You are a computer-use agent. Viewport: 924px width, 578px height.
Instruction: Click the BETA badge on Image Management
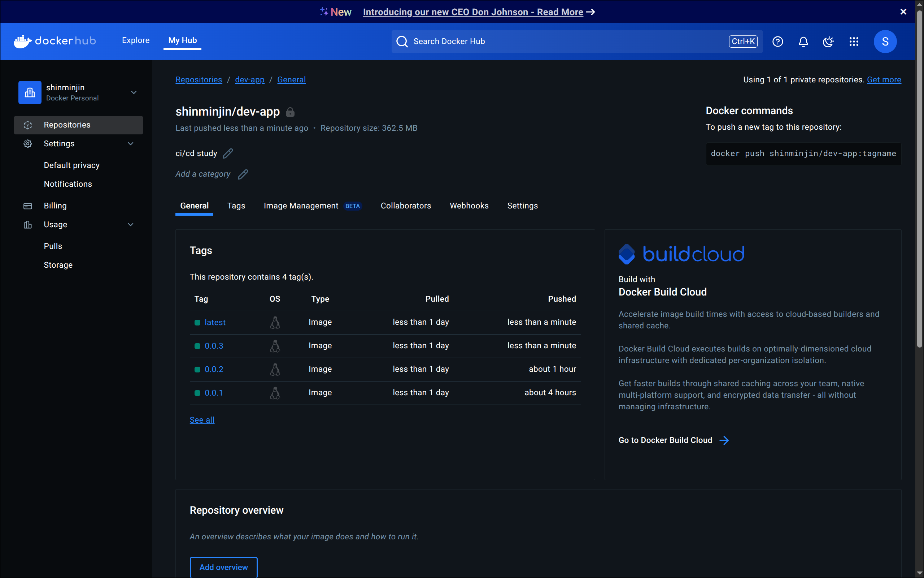click(352, 206)
